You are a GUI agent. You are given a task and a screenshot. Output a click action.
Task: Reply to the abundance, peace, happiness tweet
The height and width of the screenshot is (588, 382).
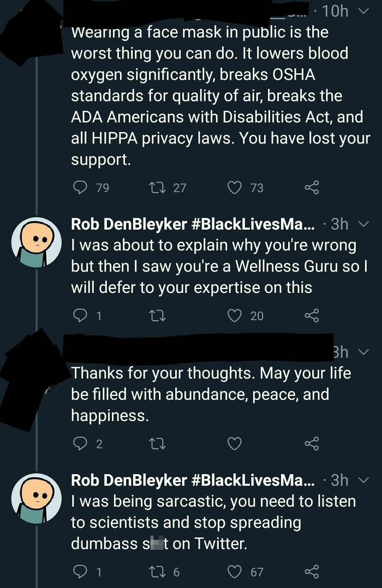point(80,443)
